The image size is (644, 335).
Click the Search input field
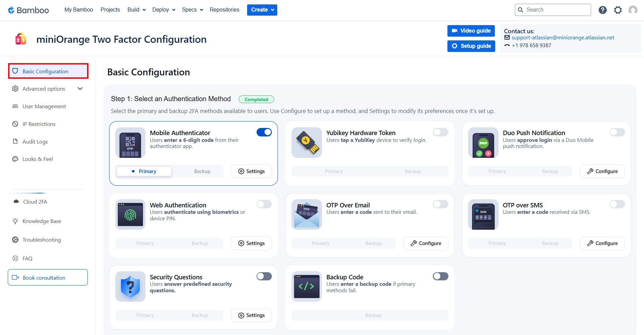point(556,10)
